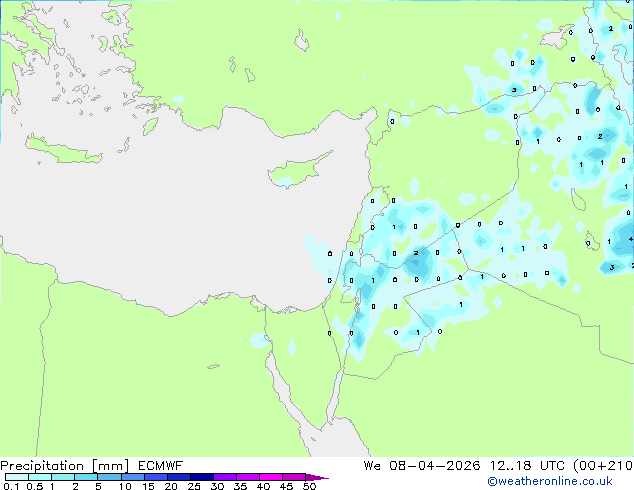Pick the 25–30 mm dark navy swatch

202,477
